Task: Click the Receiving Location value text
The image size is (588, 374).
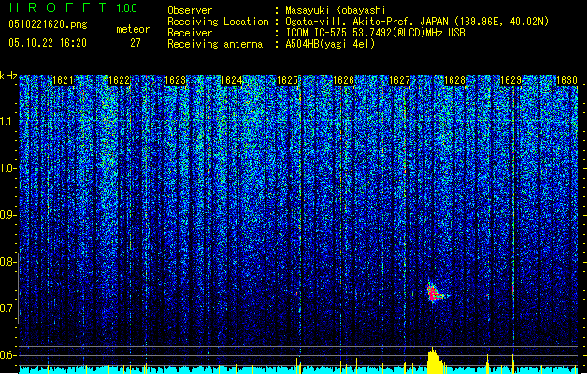Action: point(417,22)
